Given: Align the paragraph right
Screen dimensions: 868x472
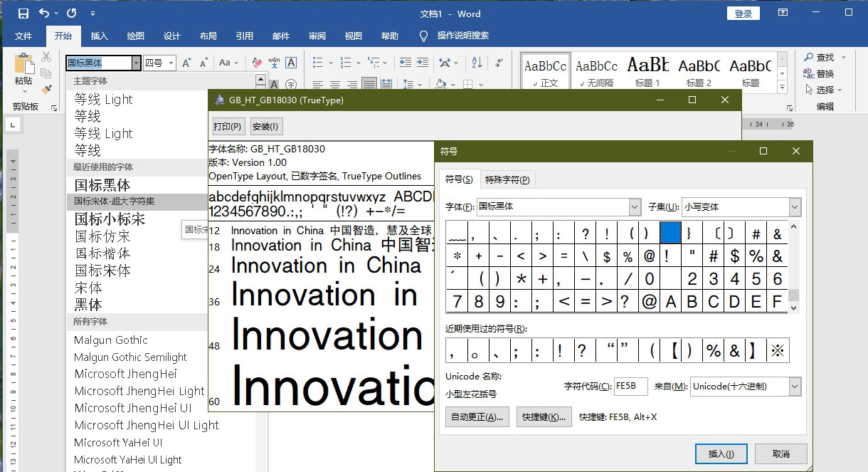Looking at the screenshot, I should 352,84.
